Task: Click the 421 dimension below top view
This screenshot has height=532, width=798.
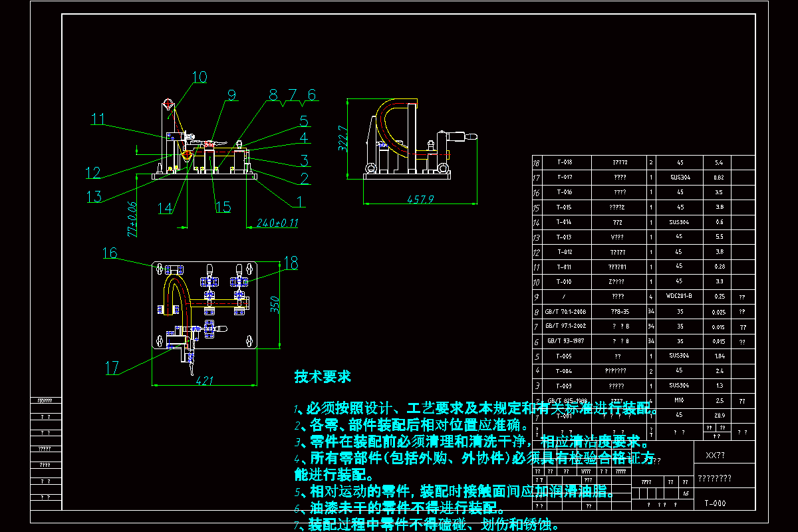Action: click(205, 380)
